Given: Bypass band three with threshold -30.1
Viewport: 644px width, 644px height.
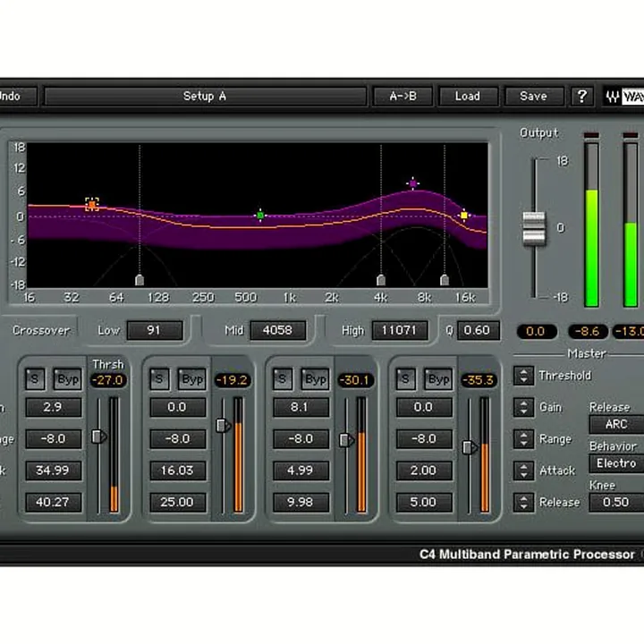Looking at the screenshot, I should click(315, 378).
